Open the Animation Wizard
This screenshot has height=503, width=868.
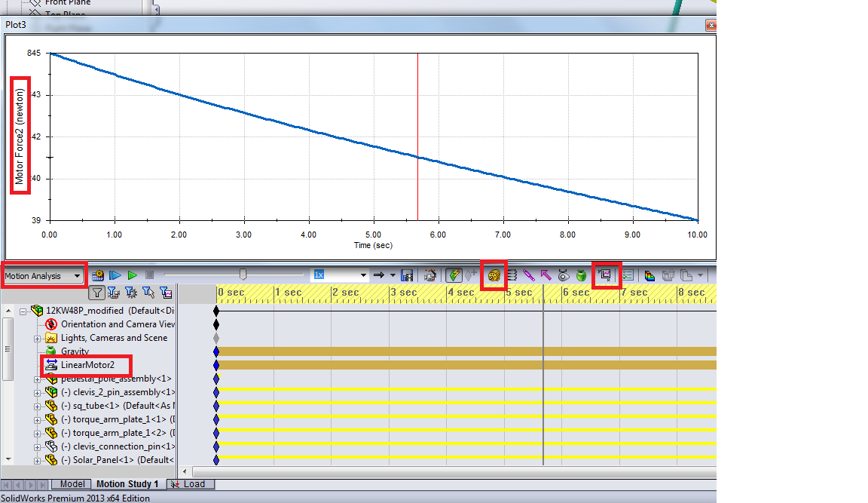click(x=430, y=275)
